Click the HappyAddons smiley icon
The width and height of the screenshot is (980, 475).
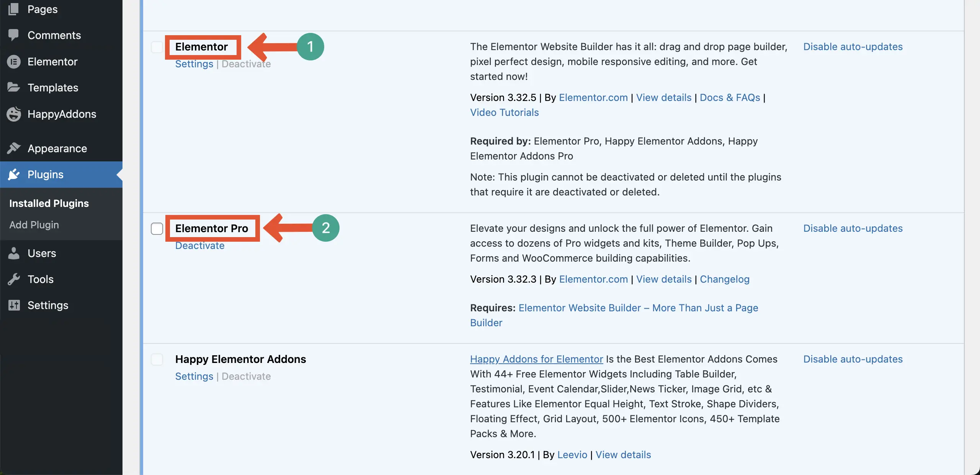[13, 114]
